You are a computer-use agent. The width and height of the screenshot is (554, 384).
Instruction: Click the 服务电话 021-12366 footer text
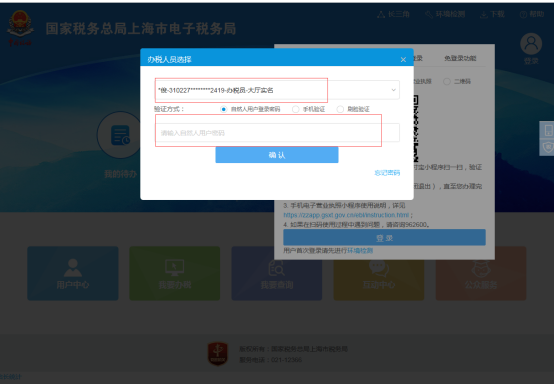(x=271, y=360)
